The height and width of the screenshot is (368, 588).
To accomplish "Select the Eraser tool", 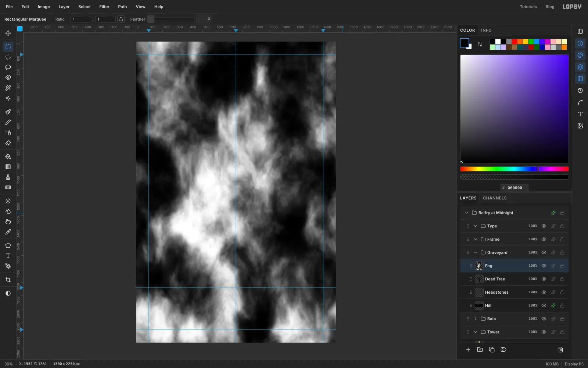I will pyautogui.click(x=8, y=143).
